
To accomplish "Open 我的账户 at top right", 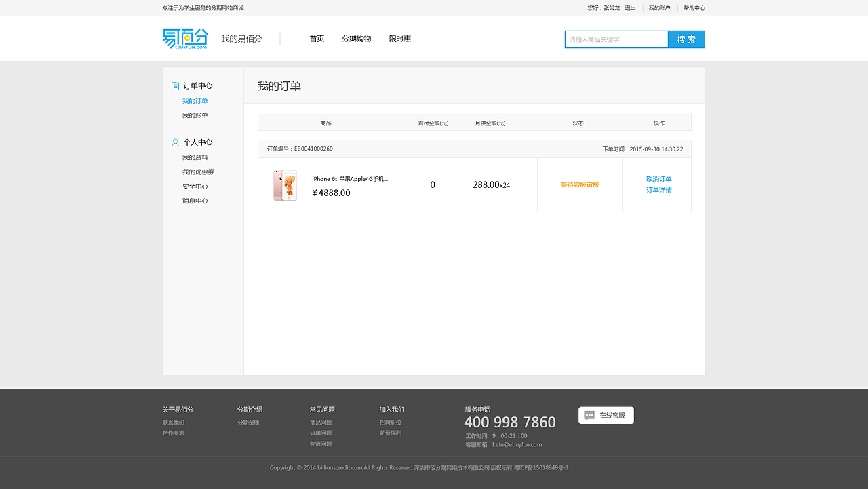I will coord(658,7).
